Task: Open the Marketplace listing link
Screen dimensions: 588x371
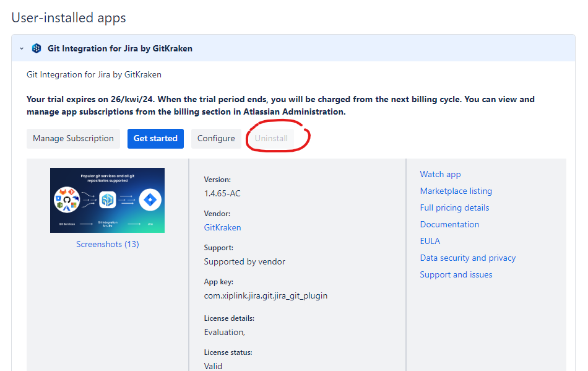Action: click(456, 191)
